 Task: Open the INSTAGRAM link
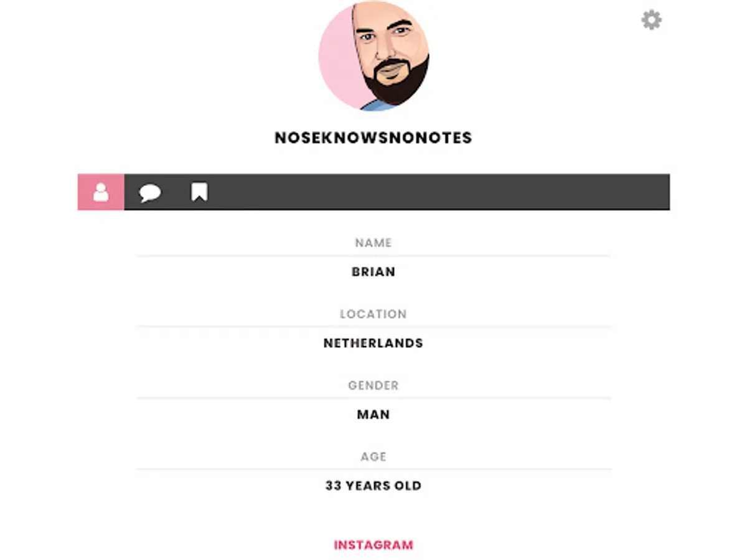374,545
